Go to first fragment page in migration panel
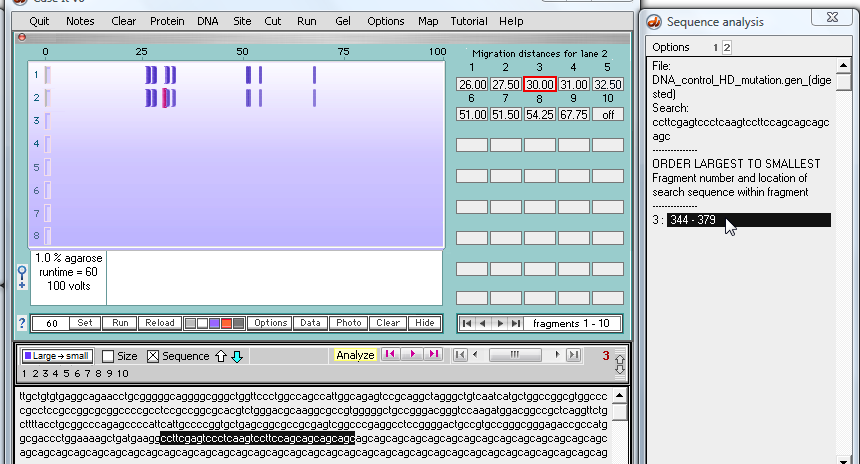The width and height of the screenshot is (860, 464). (465, 323)
